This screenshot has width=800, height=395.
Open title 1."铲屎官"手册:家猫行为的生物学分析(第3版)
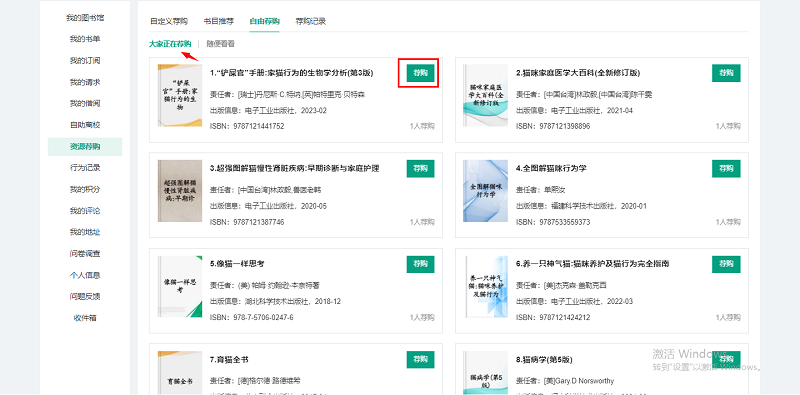pyautogui.click(x=291, y=73)
